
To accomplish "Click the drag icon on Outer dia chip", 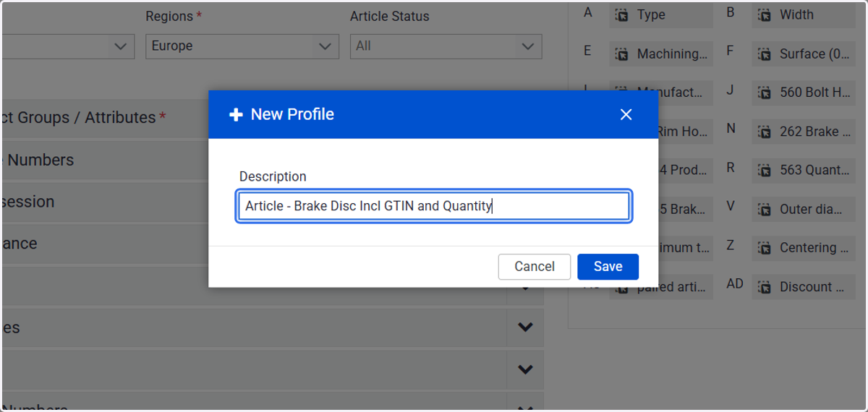I will point(764,210).
